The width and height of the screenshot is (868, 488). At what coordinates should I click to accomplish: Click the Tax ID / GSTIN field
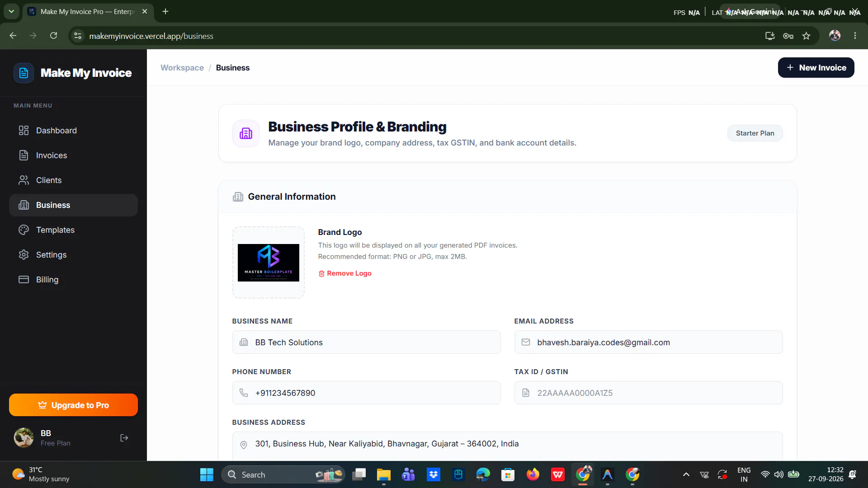(x=648, y=393)
